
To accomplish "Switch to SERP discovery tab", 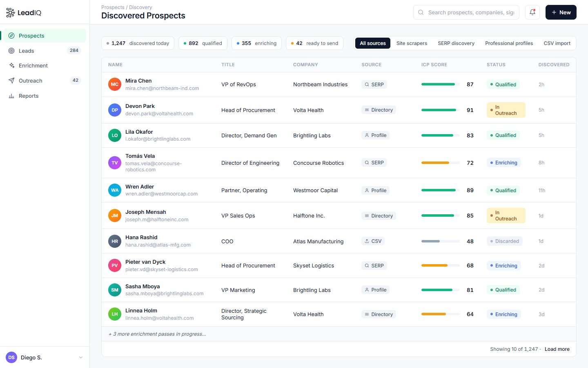I will click(x=456, y=43).
